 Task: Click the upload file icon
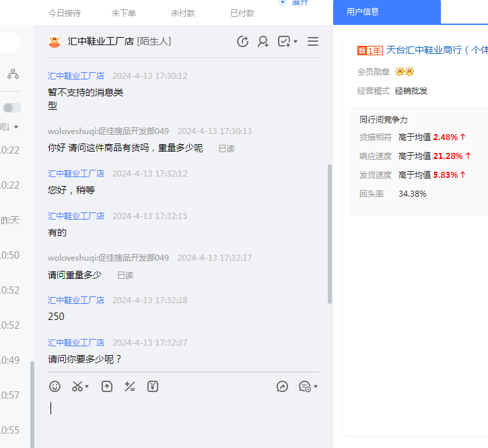107,386
